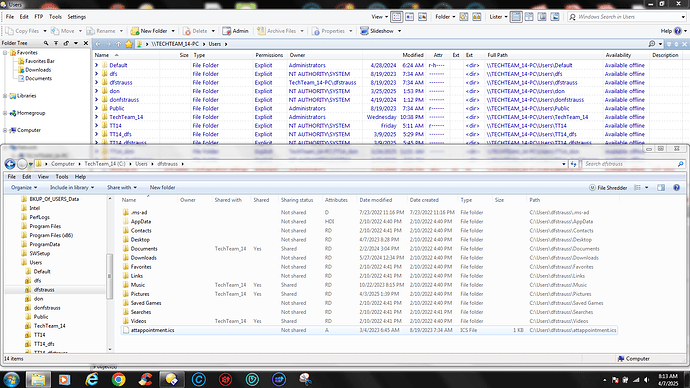This screenshot has width=690, height=388.
Task: Click the favorites star in the path bar
Action: 128,44
